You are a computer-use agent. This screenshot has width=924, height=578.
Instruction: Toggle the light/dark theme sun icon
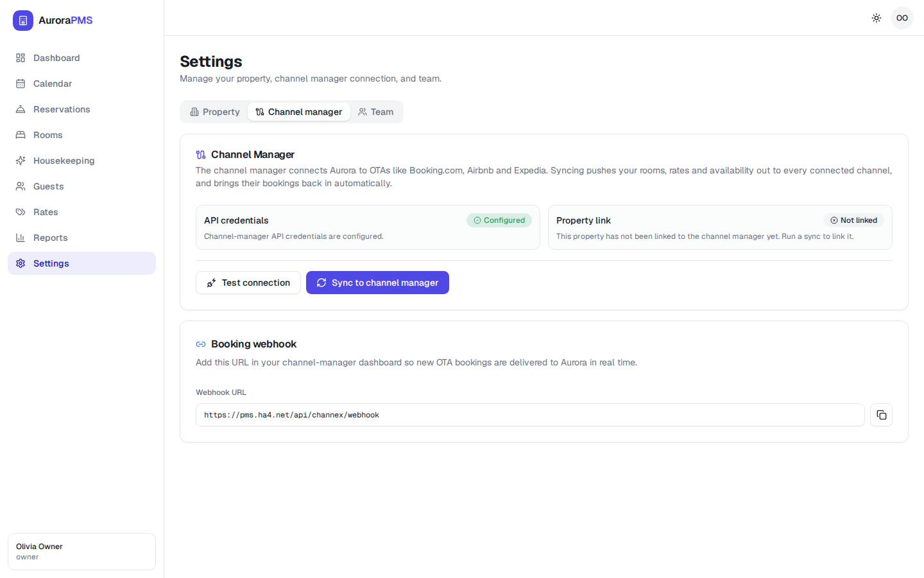(x=877, y=18)
